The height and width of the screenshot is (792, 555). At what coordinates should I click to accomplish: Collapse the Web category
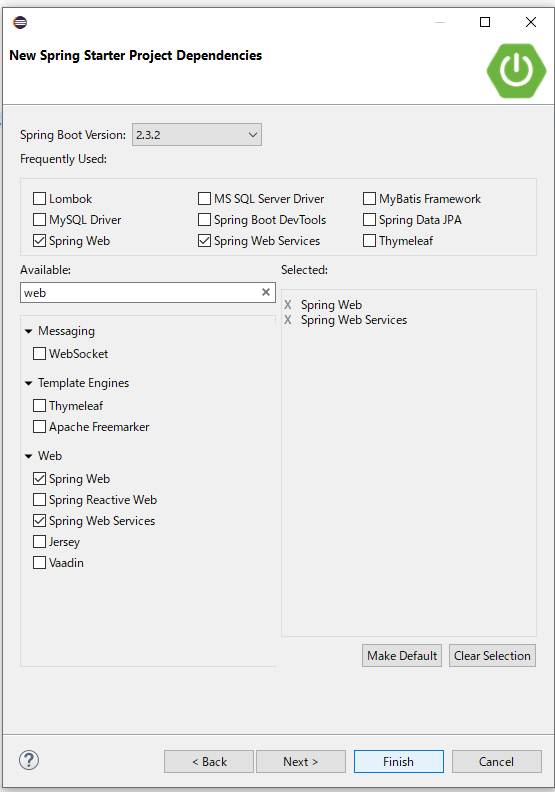point(28,456)
